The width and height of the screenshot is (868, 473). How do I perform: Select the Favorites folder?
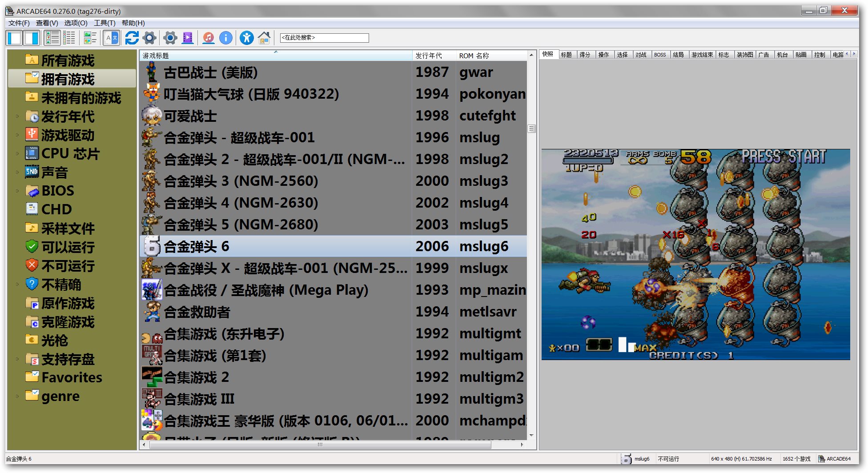[72, 377]
